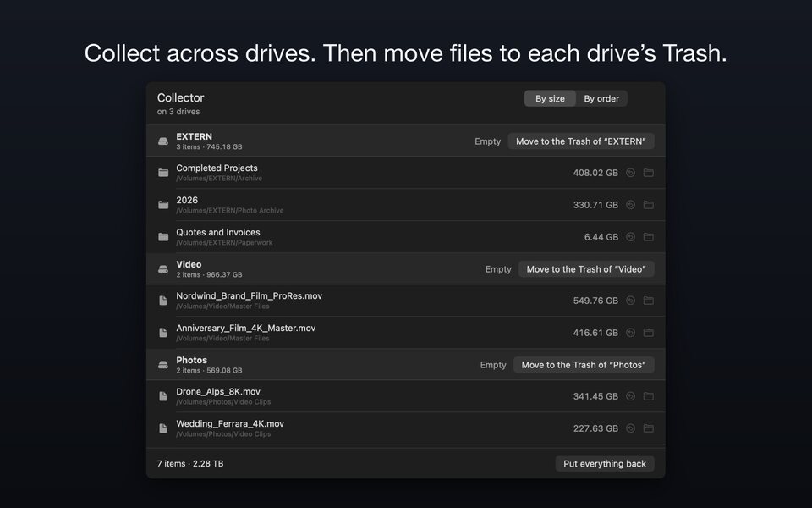Image resolution: width=812 pixels, height=508 pixels.
Task: Select the Video drive header name
Action: point(189,264)
